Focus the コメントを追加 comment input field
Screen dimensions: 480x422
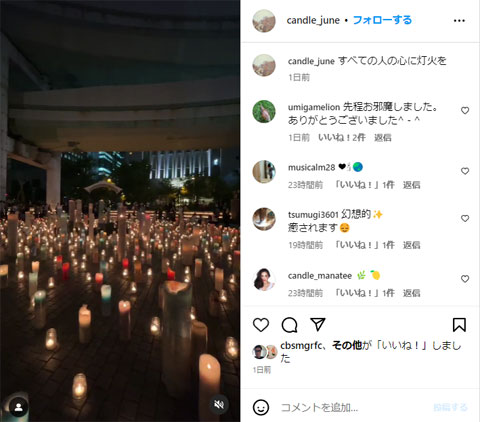coord(353,407)
